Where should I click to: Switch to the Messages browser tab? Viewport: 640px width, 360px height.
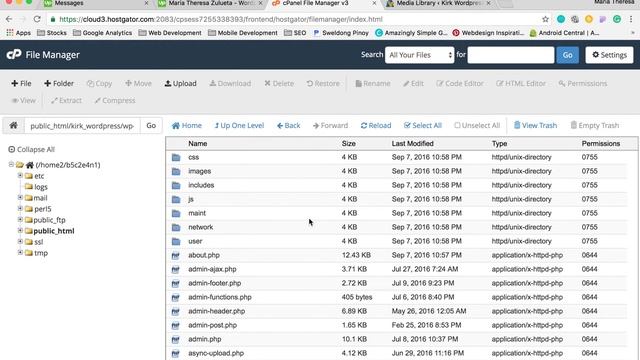click(x=97, y=3)
